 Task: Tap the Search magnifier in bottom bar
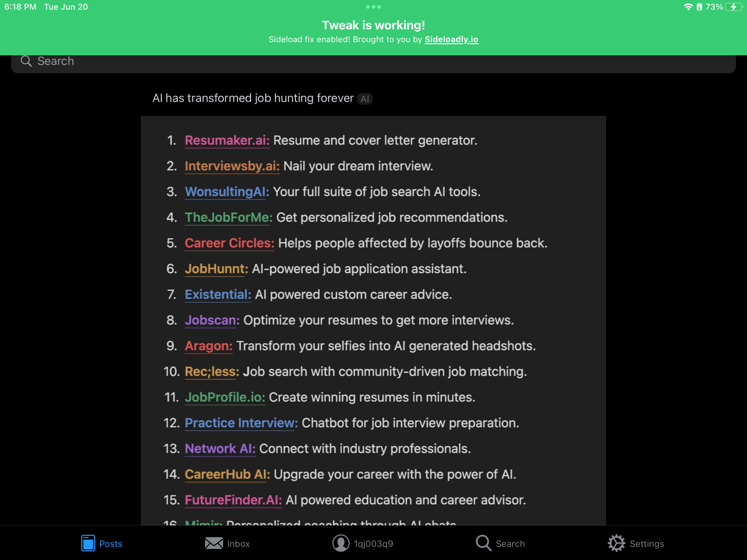(483, 543)
